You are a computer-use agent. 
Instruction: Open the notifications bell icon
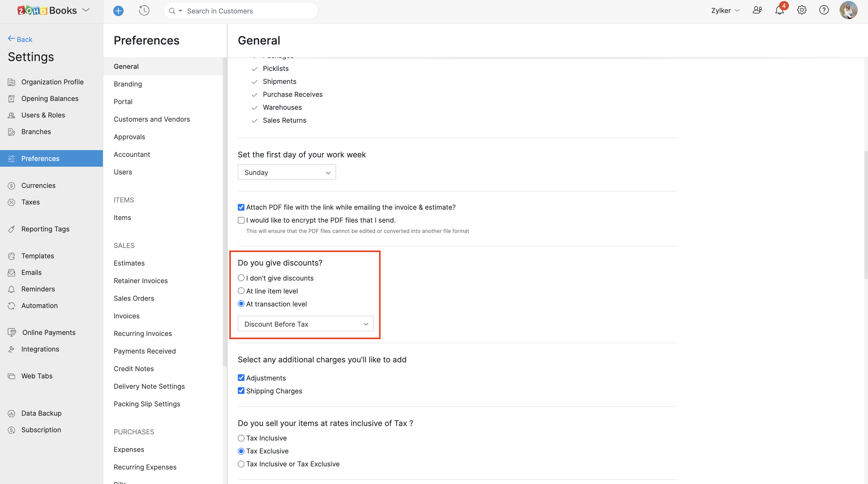[779, 10]
